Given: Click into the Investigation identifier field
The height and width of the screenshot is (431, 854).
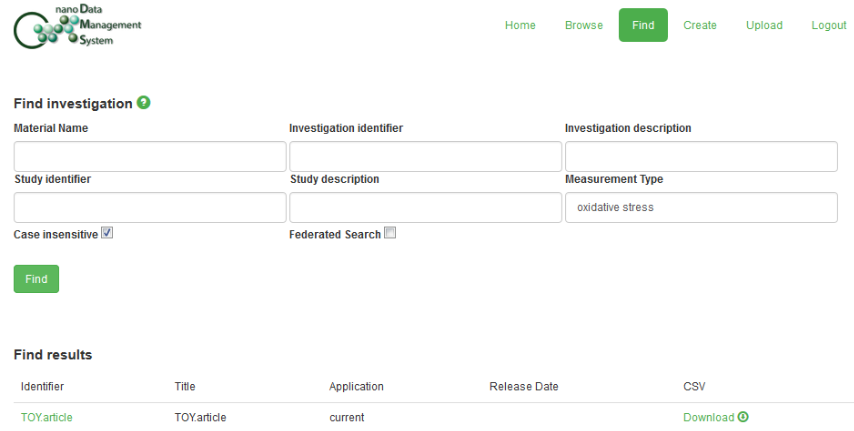Looking at the screenshot, I should pos(425,156).
